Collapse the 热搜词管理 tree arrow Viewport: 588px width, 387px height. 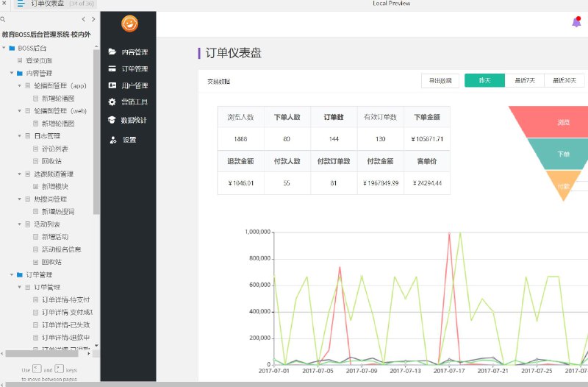20,199
